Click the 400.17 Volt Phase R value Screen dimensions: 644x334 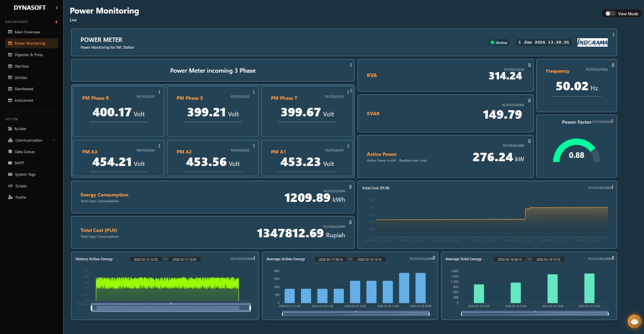pos(118,112)
